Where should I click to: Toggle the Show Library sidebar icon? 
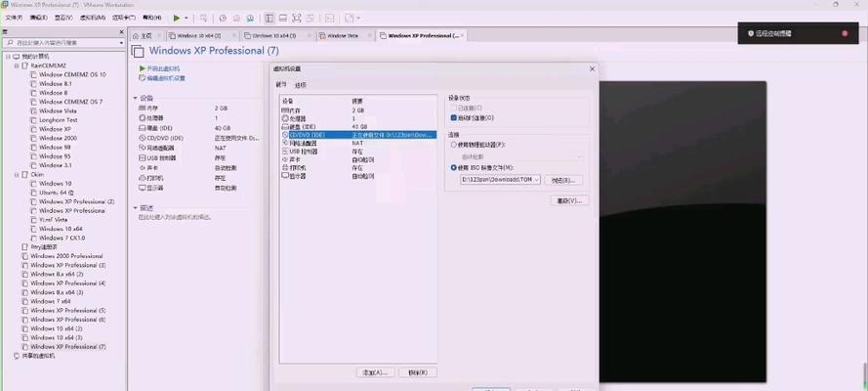tap(269, 19)
